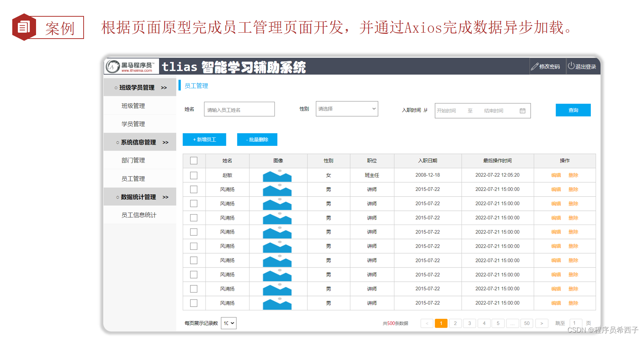The width and height of the screenshot is (644, 337).
Task: Click the 入职日期 column header
Action: [x=427, y=161]
